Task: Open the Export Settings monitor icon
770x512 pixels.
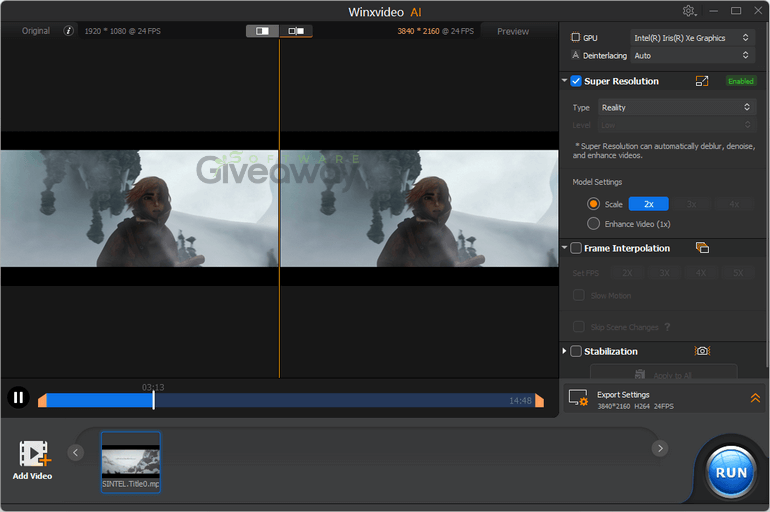Action: (578, 398)
